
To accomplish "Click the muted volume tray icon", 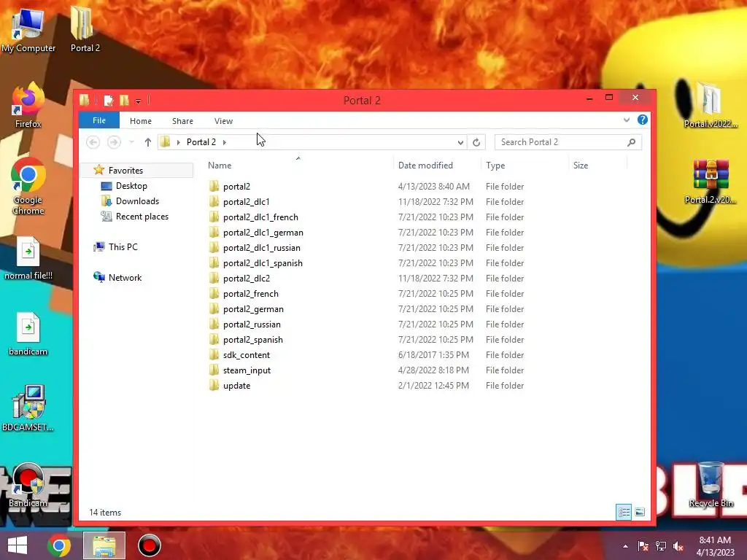I will tap(678, 546).
